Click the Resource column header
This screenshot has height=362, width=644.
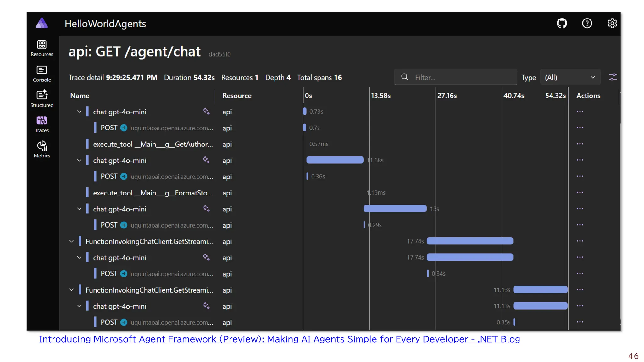(x=237, y=96)
